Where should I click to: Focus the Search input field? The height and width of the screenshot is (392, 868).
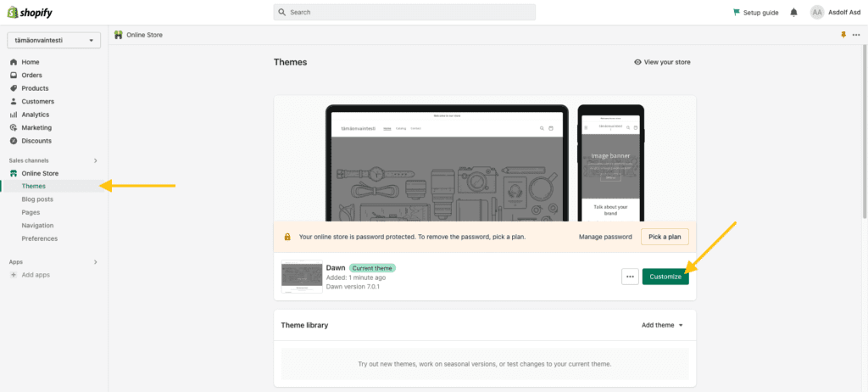click(404, 12)
